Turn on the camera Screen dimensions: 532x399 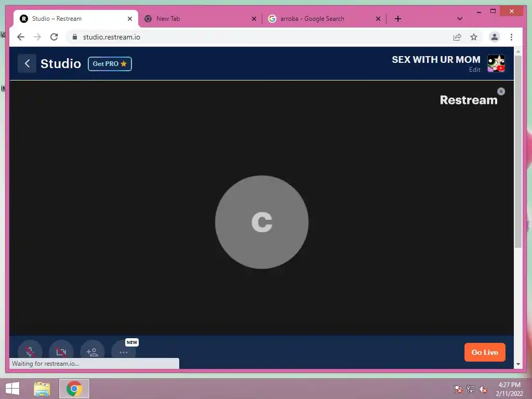pos(61,352)
